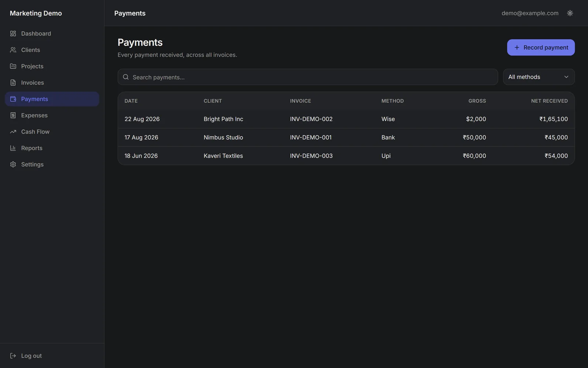Open Settings from sidebar

click(x=52, y=164)
